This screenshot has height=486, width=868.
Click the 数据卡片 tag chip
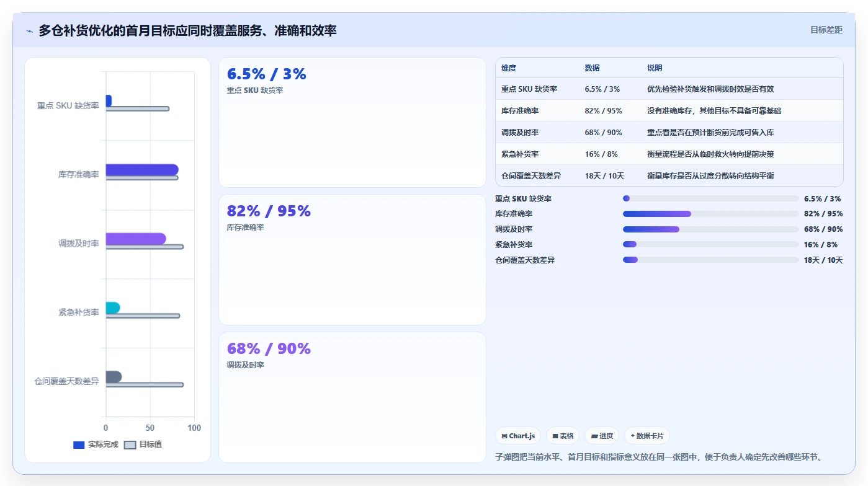pyautogui.click(x=647, y=436)
